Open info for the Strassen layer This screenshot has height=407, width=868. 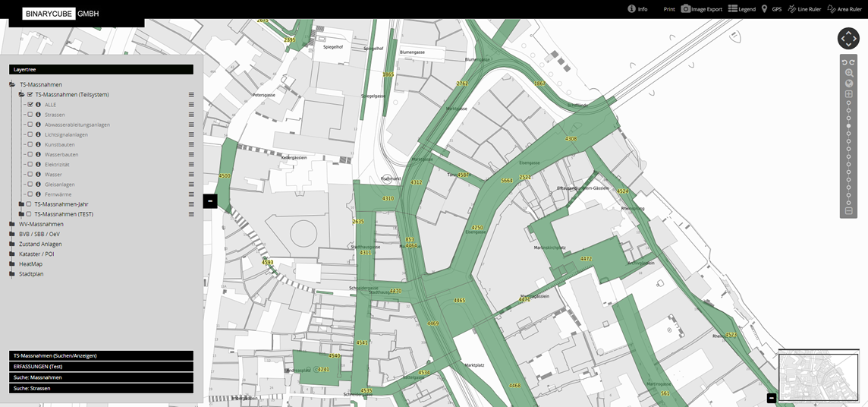(38, 115)
